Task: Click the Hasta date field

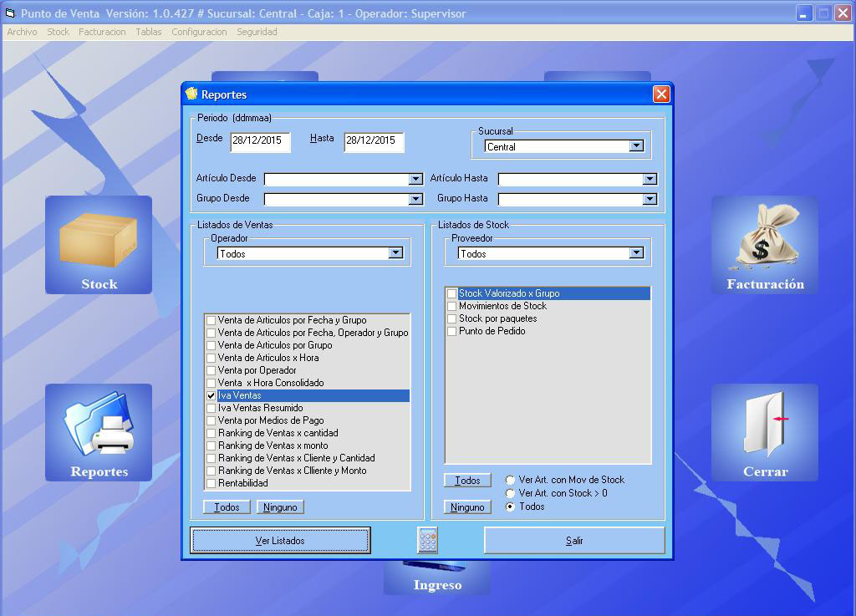Action: click(x=374, y=141)
